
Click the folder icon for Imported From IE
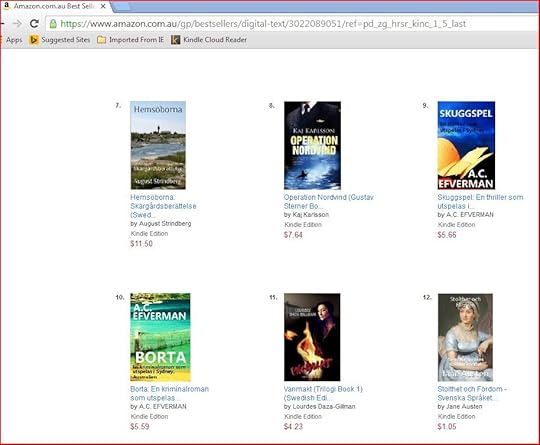pos(101,40)
